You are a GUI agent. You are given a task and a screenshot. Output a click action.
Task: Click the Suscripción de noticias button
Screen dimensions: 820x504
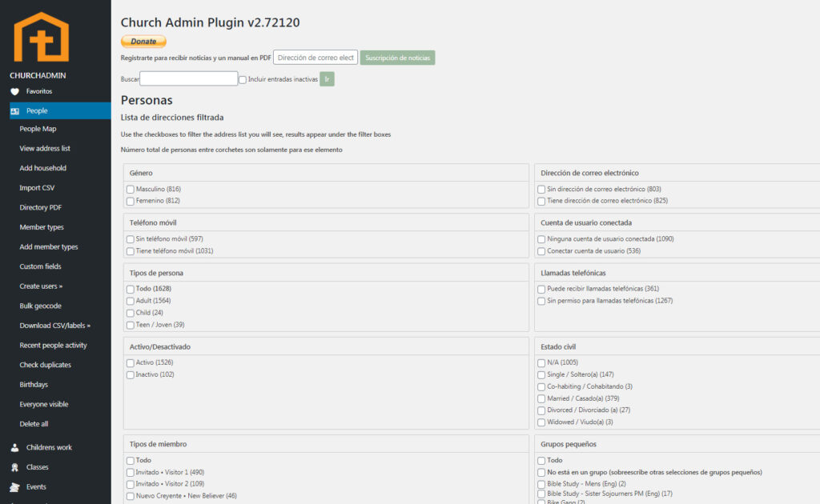click(x=397, y=58)
